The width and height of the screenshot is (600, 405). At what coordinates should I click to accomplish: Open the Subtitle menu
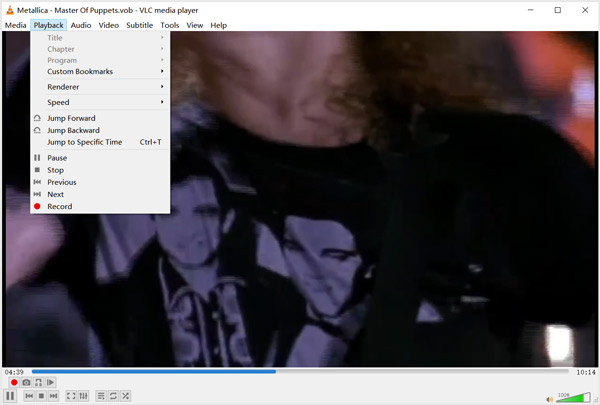[x=140, y=25]
